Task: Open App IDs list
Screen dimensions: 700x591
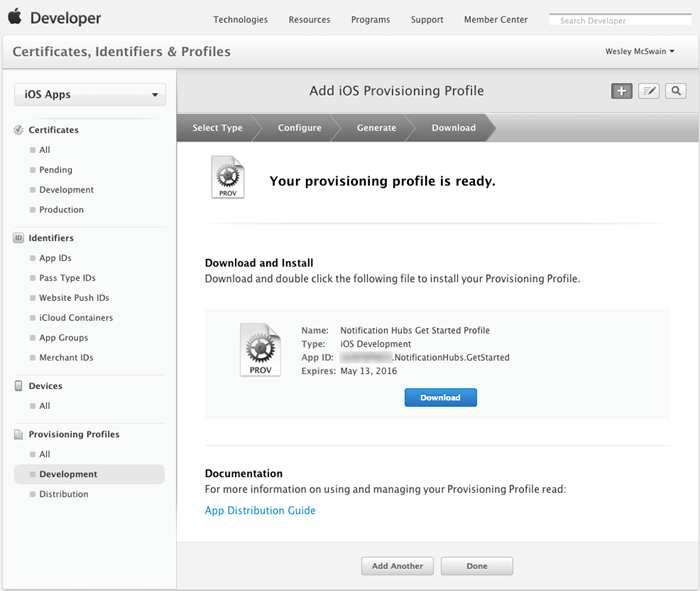Action: pyautogui.click(x=55, y=258)
